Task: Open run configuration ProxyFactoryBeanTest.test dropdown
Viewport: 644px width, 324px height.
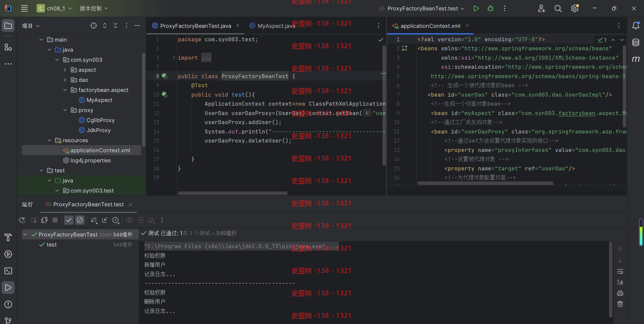Action: [x=422, y=8]
